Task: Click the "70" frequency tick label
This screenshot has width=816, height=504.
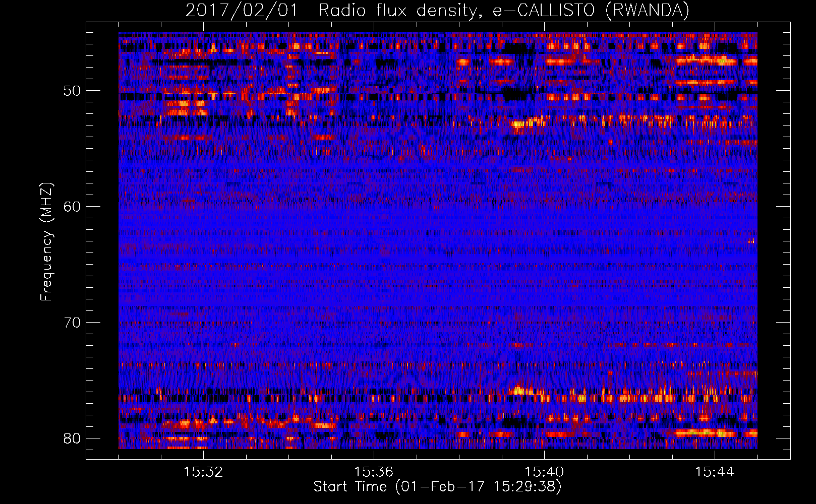Action: point(72,323)
